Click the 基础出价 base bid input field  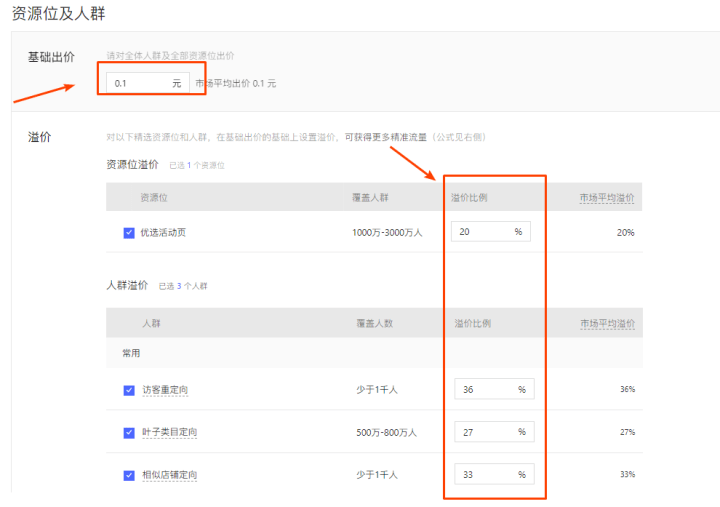(140, 83)
